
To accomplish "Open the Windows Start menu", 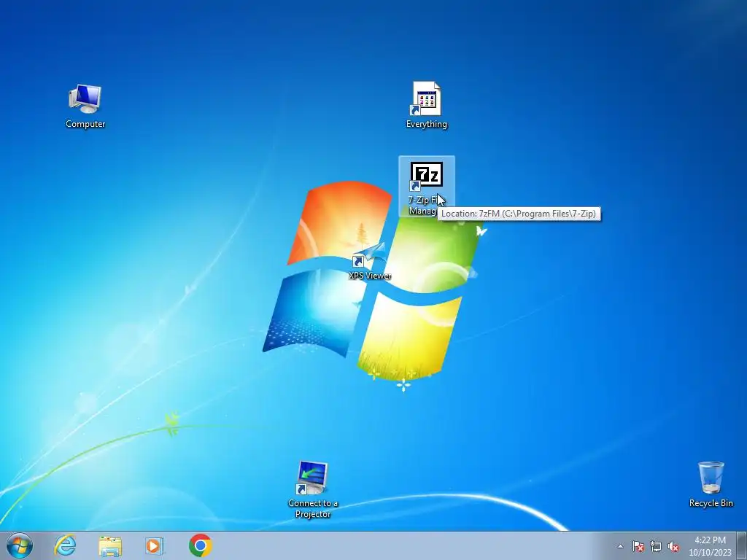I will tap(20, 545).
